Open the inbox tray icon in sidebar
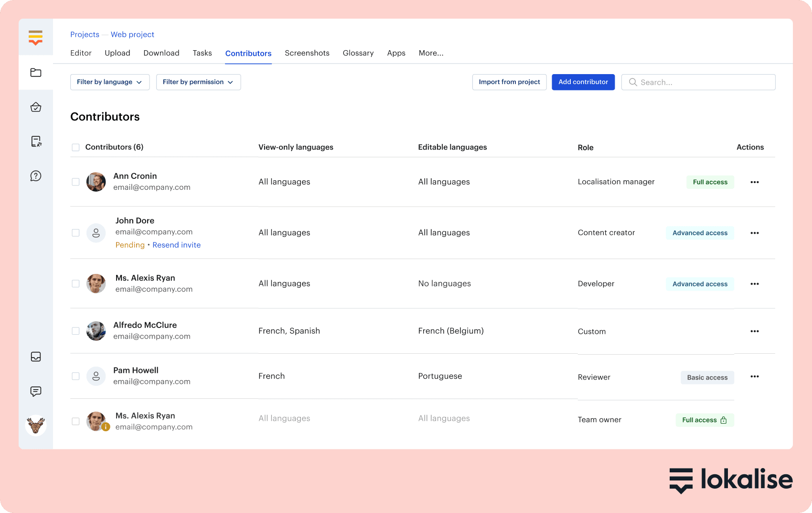Image resolution: width=812 pixels, height=513 pixels. [x=36, y=357]
